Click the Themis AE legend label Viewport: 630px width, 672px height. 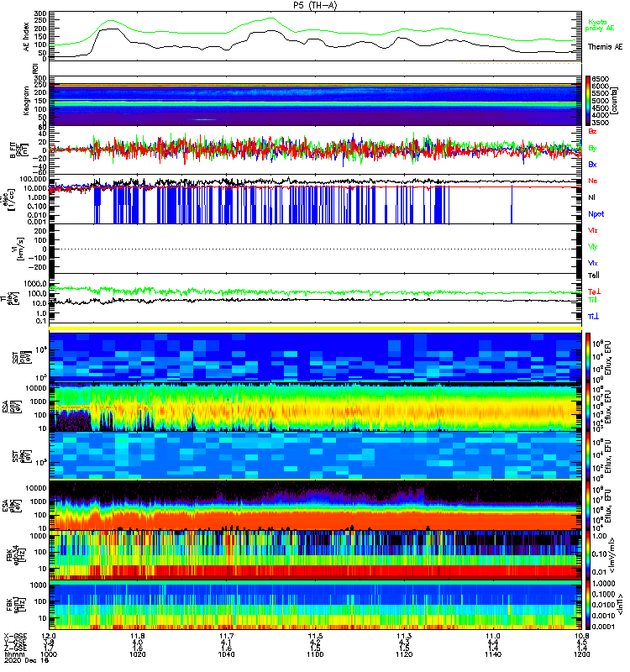pyautogui.click(x=605, y=47)
